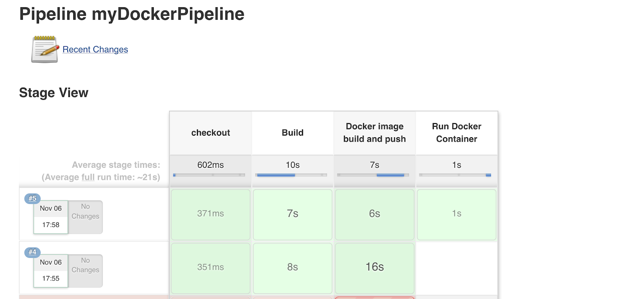Open the Recent Changes link
The height and width of the screenshot is (299, 644).
(x=95, y=49)
